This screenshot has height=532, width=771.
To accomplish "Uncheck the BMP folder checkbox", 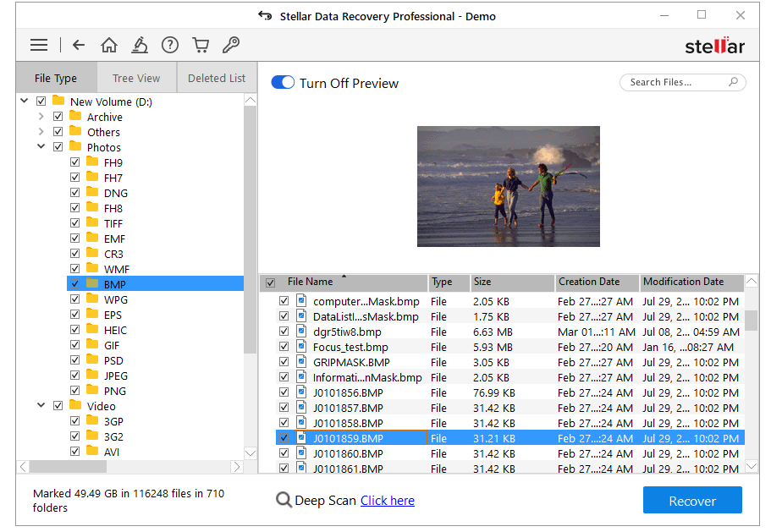I will pos(74,284).
